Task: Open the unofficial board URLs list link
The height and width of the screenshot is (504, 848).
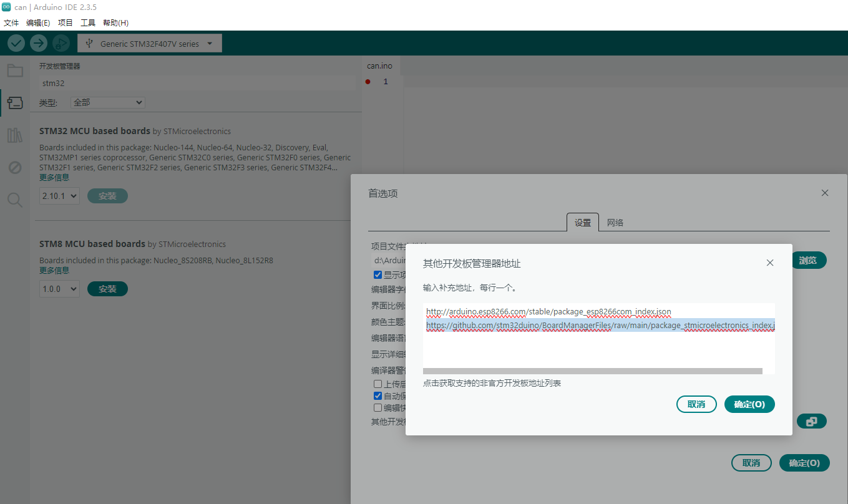Action: click(492, 383)
